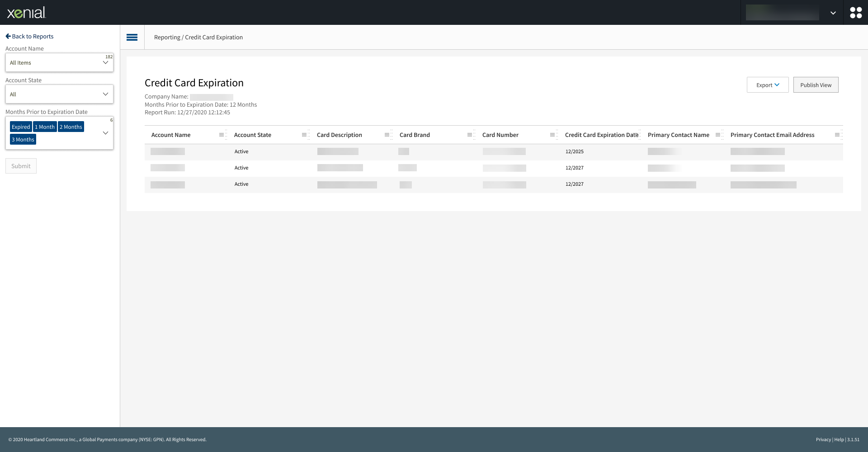Open Card Description column menu icon
This screenshot has width=868, height=452.
coord(387,135)
